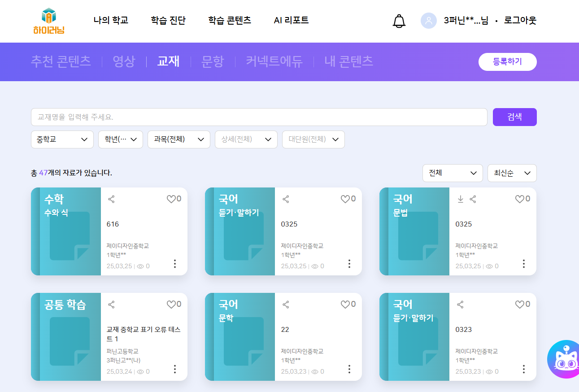
Task: Click the user profile avatar icon
Action: coord(428,21)
